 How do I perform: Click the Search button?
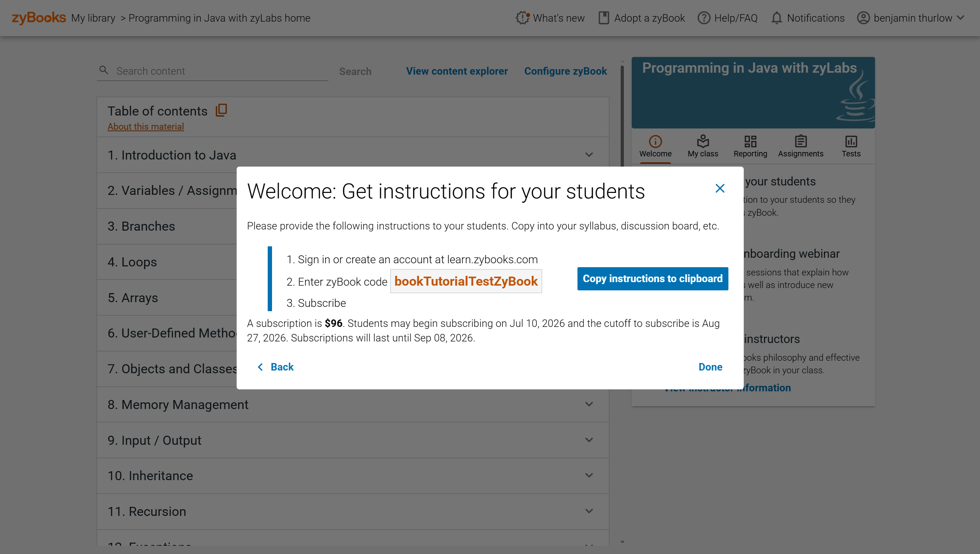coord(355,72)
